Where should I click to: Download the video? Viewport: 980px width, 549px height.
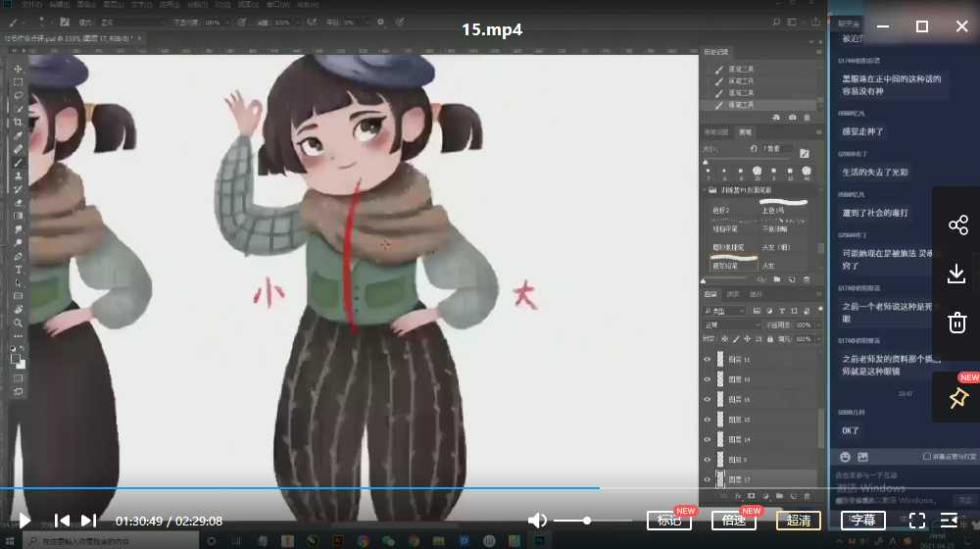click(957, 274)
